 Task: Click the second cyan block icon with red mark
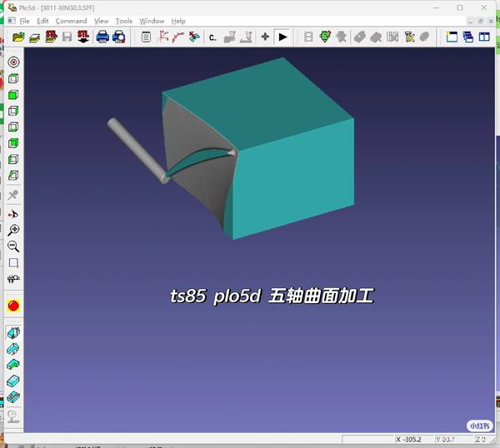point(13,349)
